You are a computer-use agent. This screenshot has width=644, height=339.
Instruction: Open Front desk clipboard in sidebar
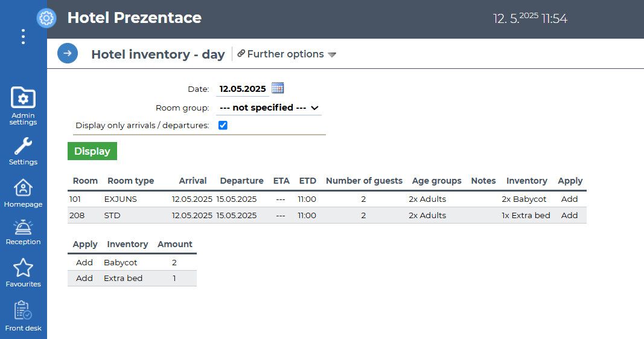[23, 315]
